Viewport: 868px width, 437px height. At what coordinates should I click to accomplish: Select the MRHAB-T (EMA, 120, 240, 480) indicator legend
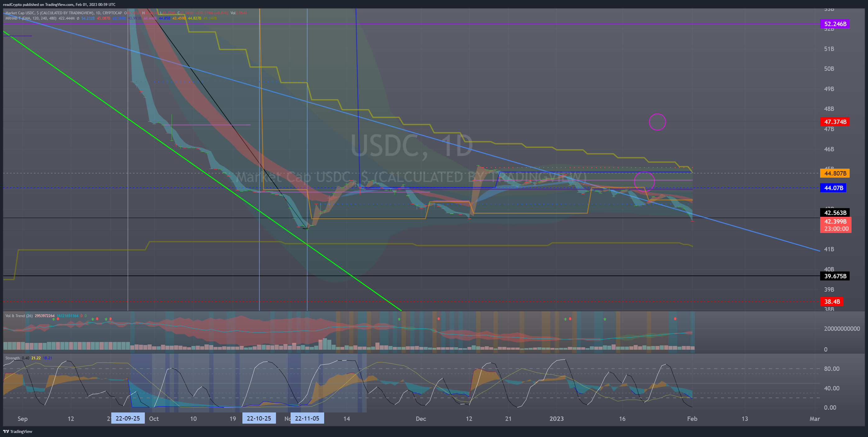31,18
